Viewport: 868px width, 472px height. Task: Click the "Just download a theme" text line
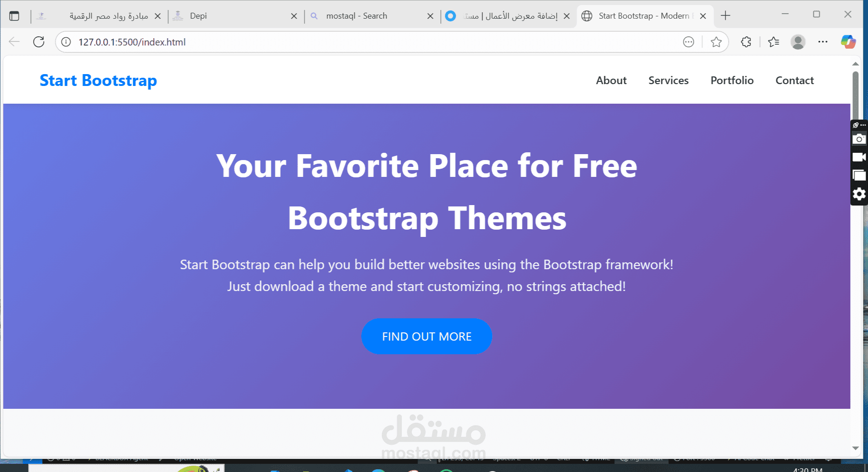427,286
